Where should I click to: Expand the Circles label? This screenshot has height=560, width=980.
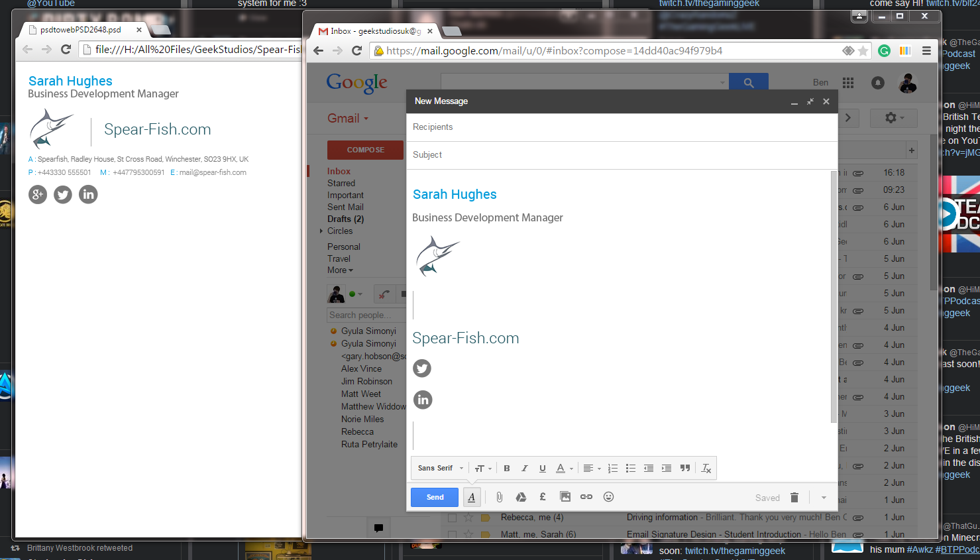(x=321, y=231)
